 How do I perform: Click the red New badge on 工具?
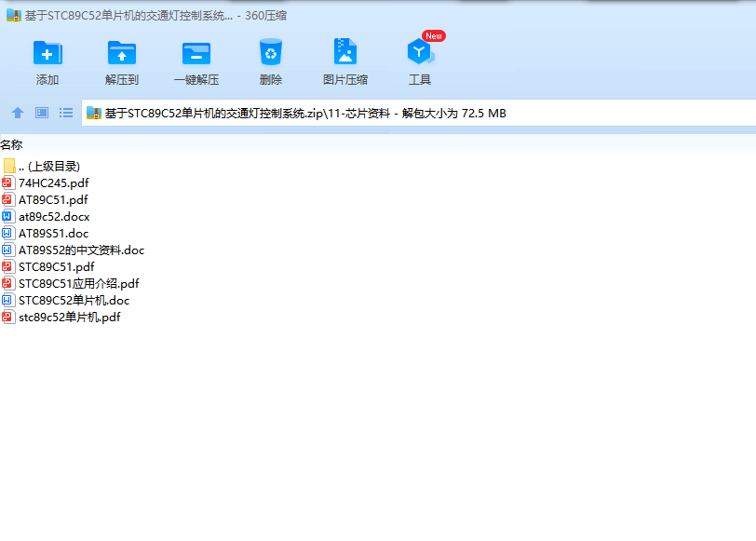(x=434, y=35)
